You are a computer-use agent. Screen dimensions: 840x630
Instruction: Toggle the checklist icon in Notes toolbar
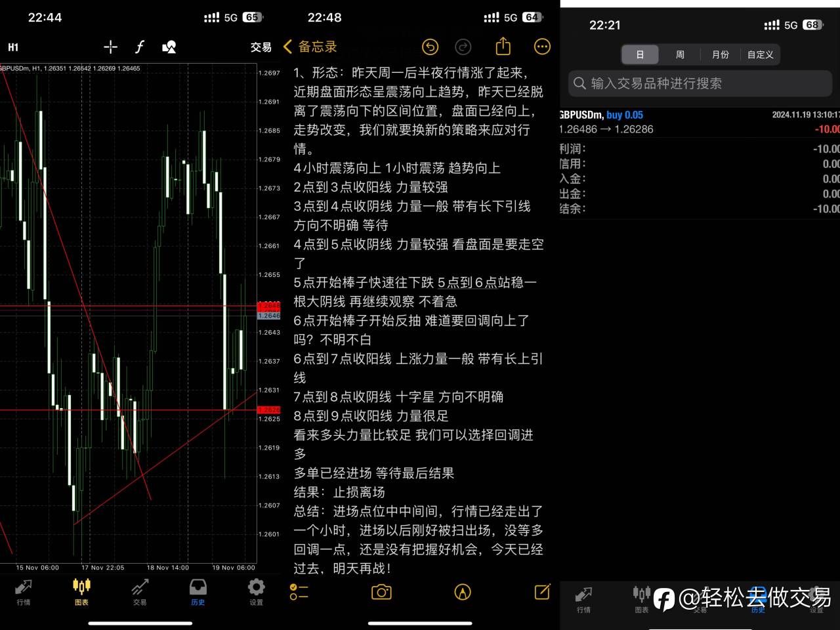pyautogui.click(x=299, y=592)
